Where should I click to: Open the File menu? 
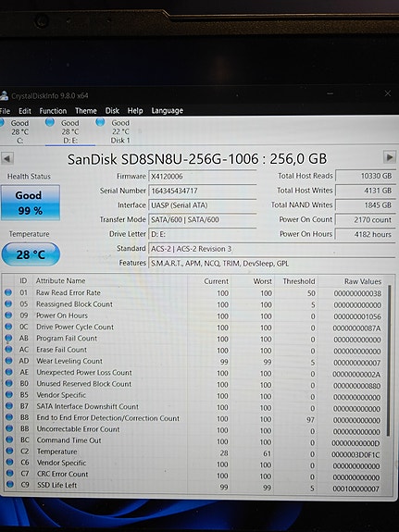click(x=5, y=111)
